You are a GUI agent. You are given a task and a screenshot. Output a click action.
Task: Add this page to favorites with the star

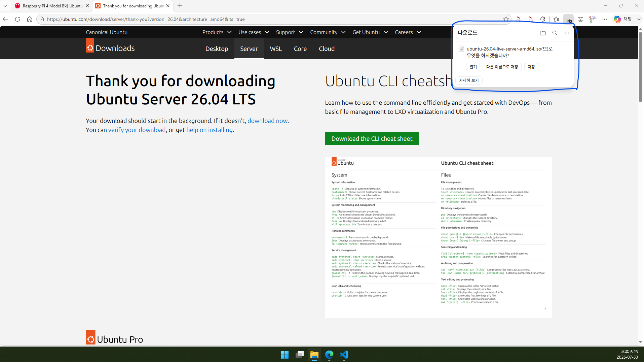[506, 19]
